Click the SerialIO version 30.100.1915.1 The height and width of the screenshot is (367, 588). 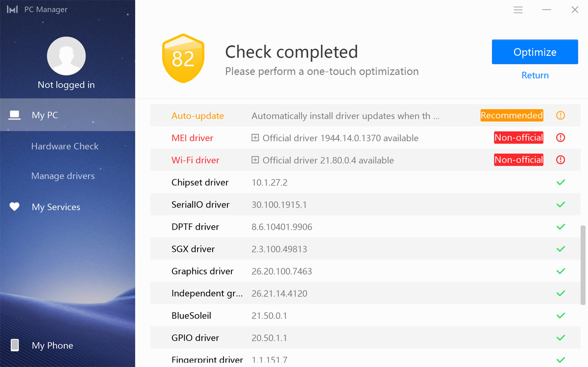tap(279, 205)
